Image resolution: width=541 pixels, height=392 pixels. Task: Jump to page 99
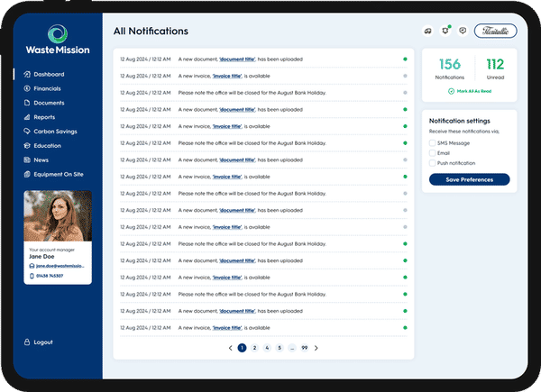305,348
